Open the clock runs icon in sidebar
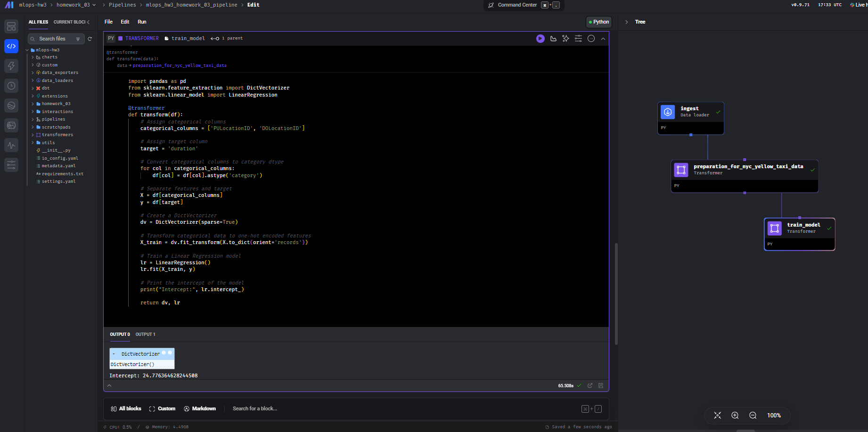Image resolution: width=868 pixels, height=432 pixels. point(11,86)
